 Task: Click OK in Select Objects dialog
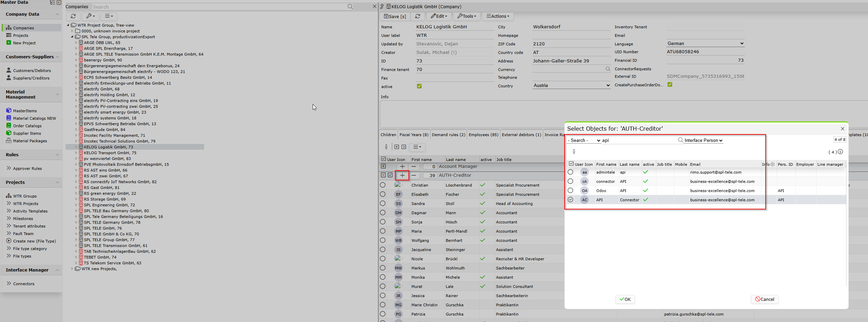[625, 299]
